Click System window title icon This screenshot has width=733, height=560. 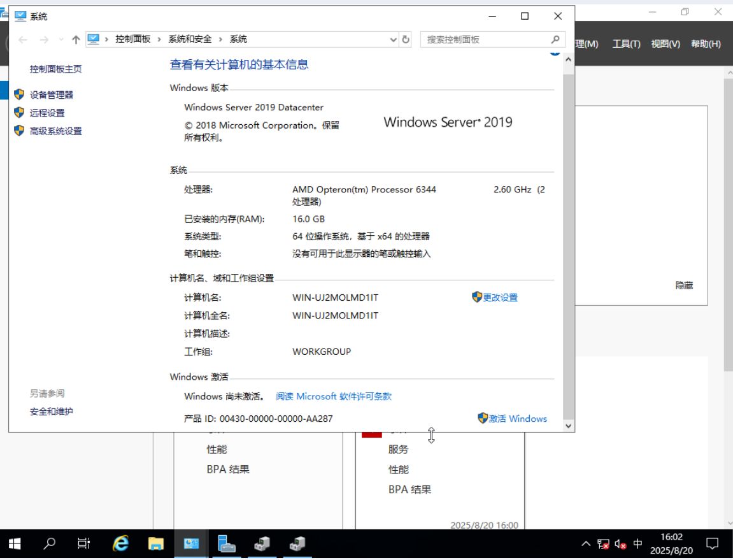click(x=20, y=16)
